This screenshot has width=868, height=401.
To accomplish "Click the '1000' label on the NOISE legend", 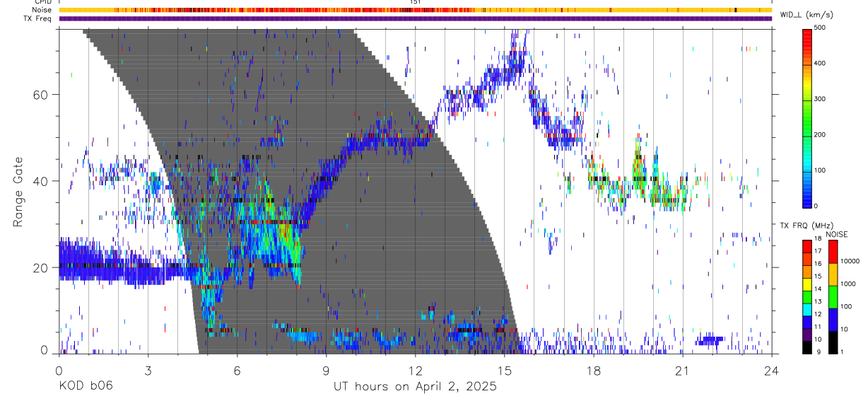I will coord(849,284).
